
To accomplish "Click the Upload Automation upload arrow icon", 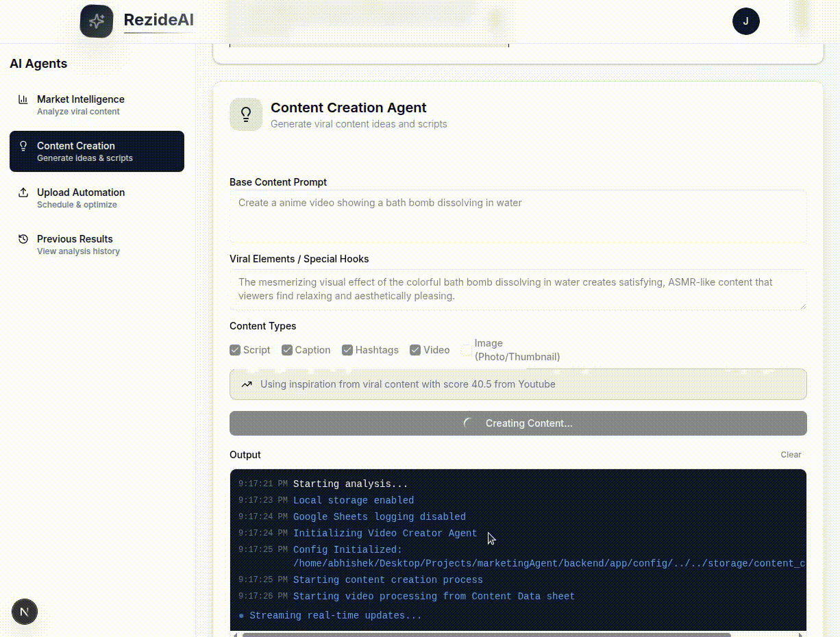I will 23,192.
